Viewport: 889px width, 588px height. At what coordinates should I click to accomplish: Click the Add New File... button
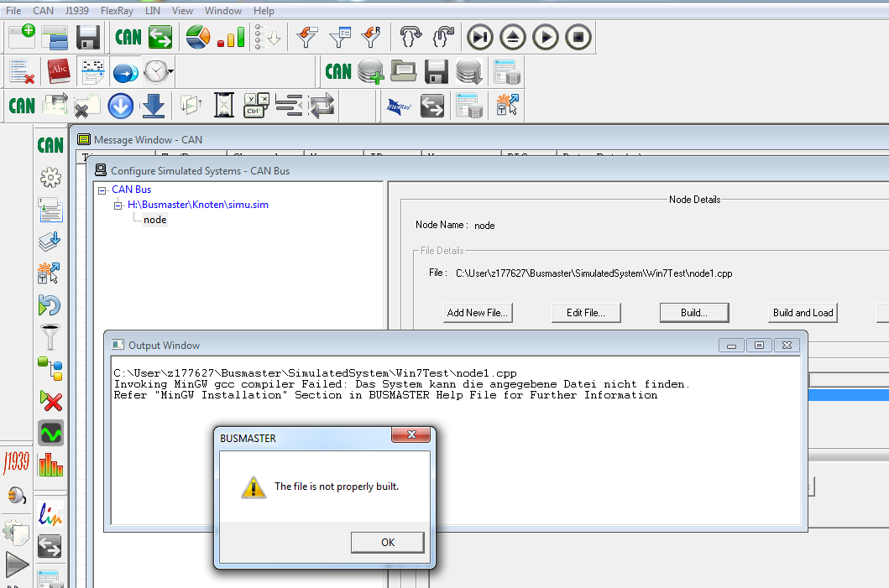tap(478, 313)
